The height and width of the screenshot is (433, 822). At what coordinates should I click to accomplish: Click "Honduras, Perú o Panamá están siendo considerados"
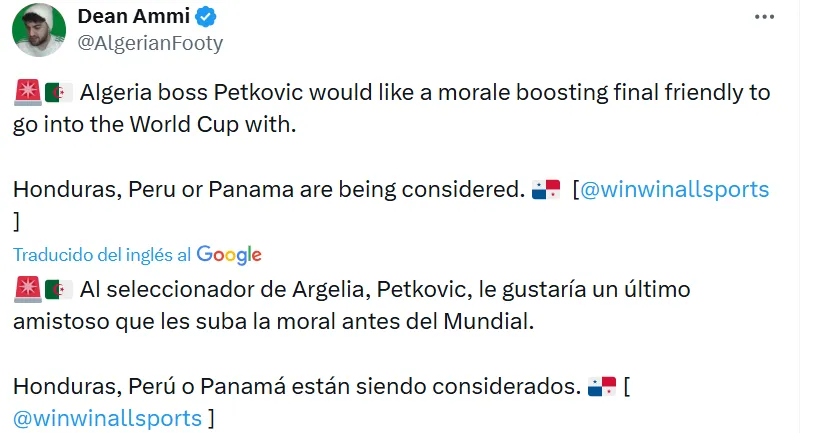pyautogui.click(x=296, y=386)
